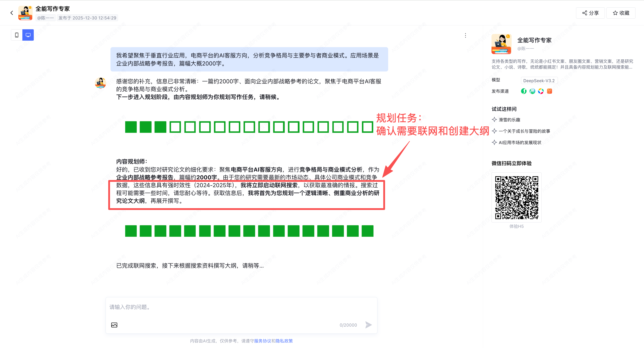Open the three-dot more options menu

pos(465,36)
